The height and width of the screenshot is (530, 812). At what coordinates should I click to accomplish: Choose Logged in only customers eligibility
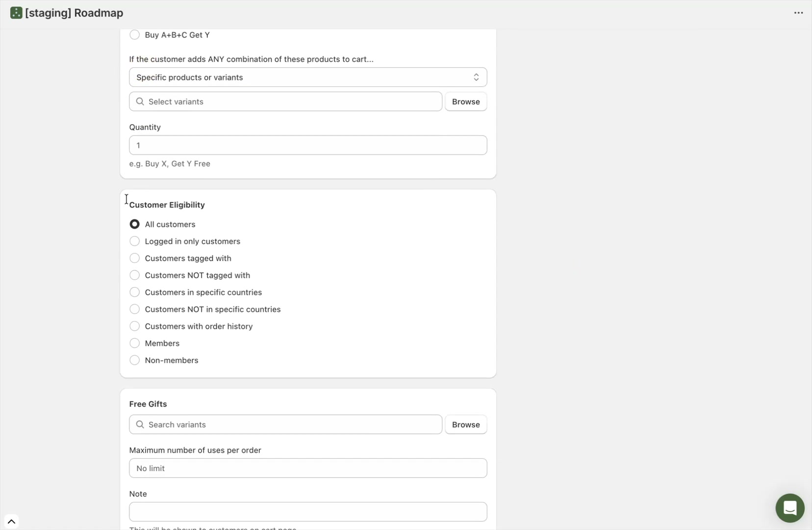[134, 241]
